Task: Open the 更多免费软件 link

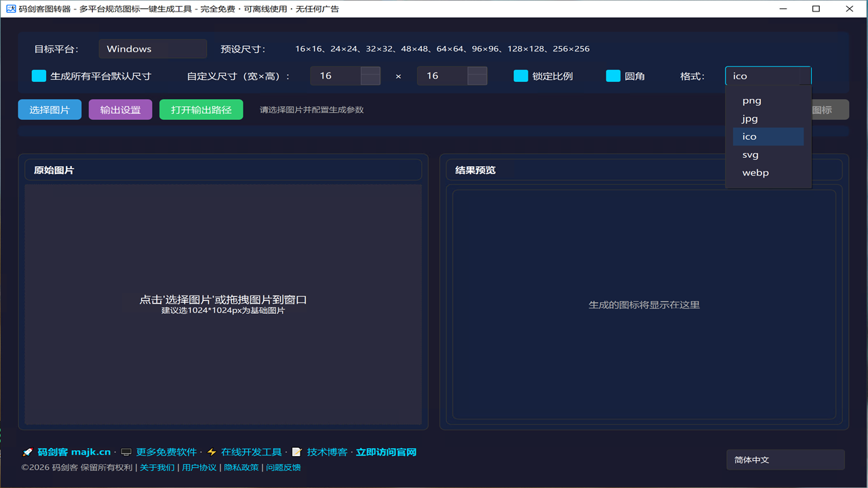Action: [x=167, y=452]
